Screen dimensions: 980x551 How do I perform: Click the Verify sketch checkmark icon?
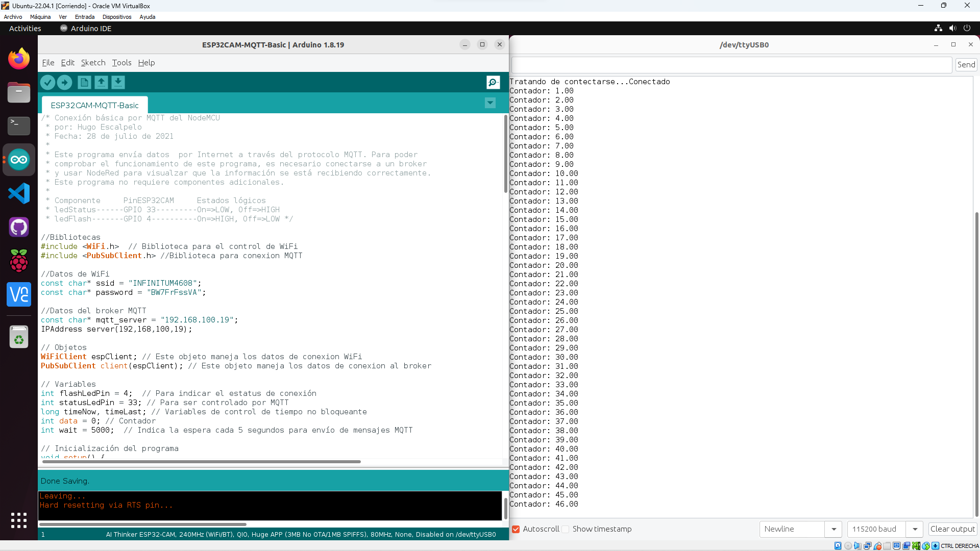(x=47, y=82)
